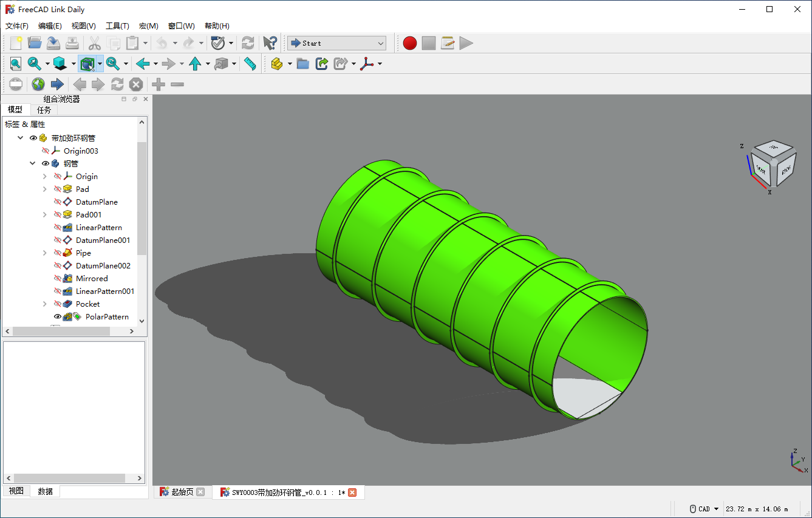Show the Pad feature via eye icon
The width and height of the screenshot is (812, 518).
coord(58,189)
